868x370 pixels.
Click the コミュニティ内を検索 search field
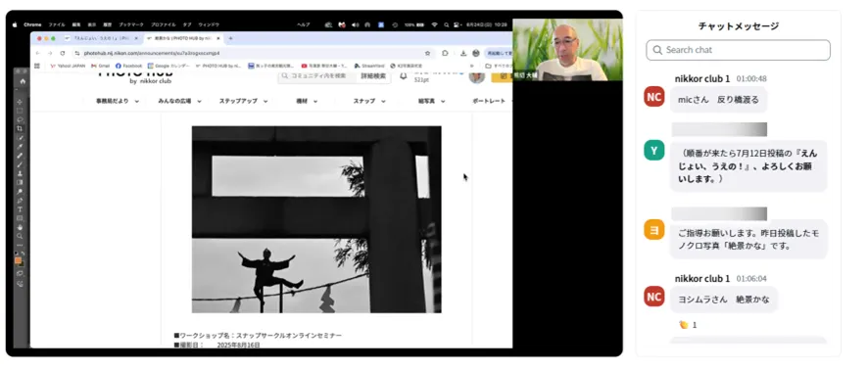(317, 75)
